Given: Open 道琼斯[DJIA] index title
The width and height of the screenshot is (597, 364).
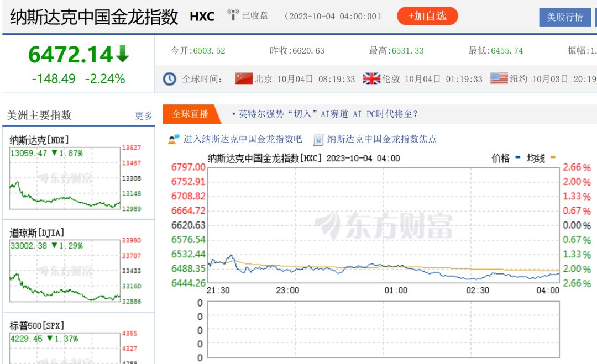Looking at the screenshot, I should [x=36, y=233].
